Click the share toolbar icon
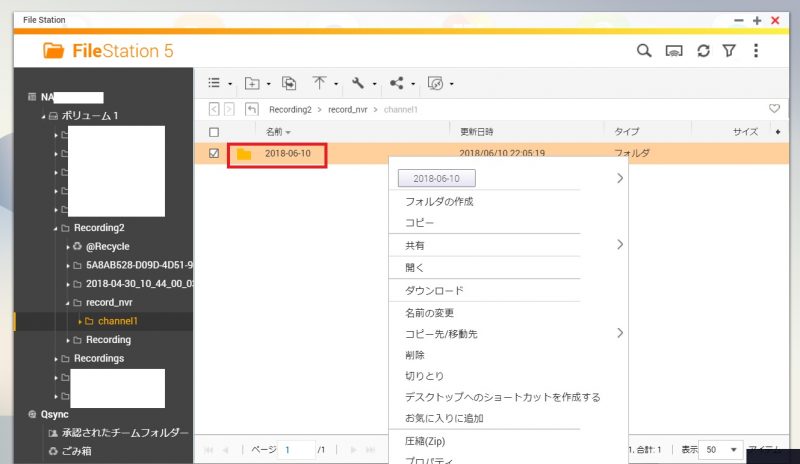Image resolution: width=800 pixels, height=464 pixels. [x=396, y=83]
